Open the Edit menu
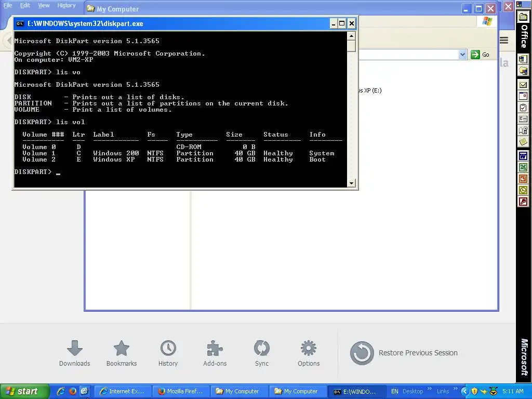This screenshot has height=399, width=532. tap(25, 5)
